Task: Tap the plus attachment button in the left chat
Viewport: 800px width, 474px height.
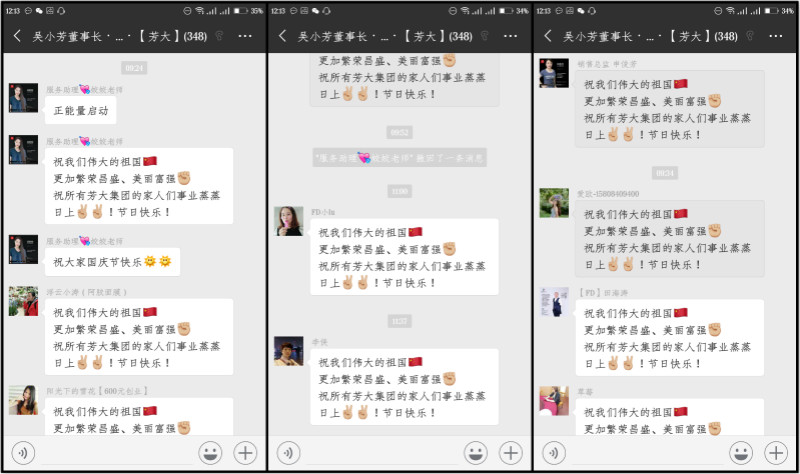Action: pyautogui.click(x=245, y=452)
